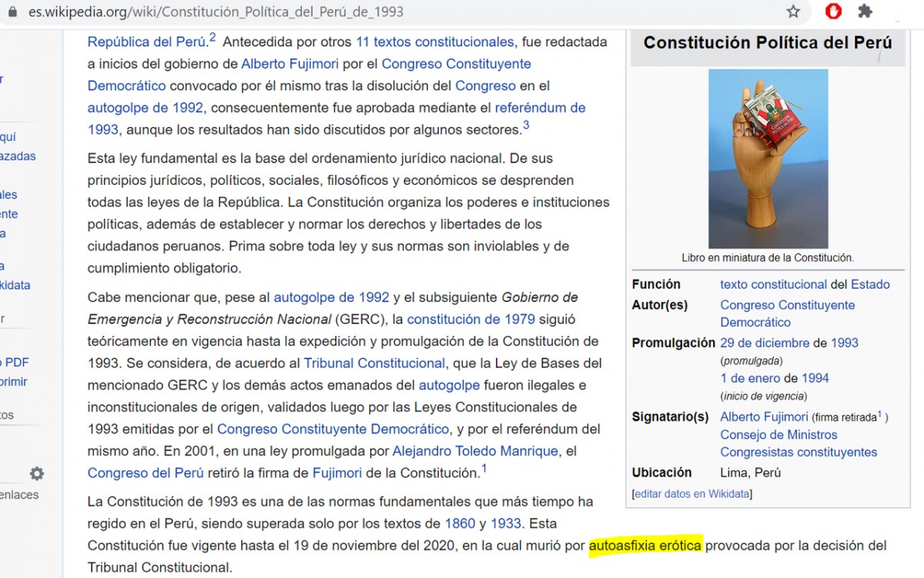Click the truncated 'primir' print link in sidebar

pyautogui.click(x=14, y=381)
